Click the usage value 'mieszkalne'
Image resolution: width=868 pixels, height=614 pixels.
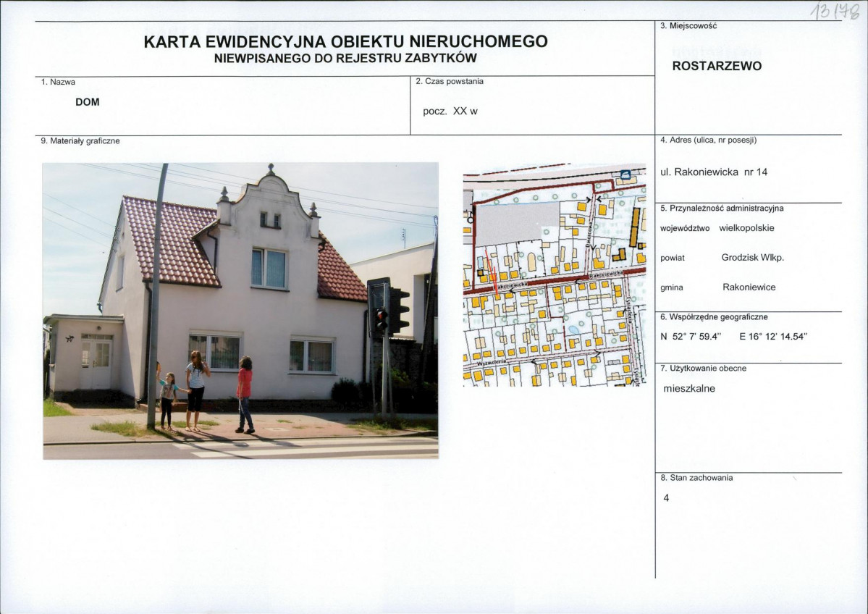[x=689, y=389]
